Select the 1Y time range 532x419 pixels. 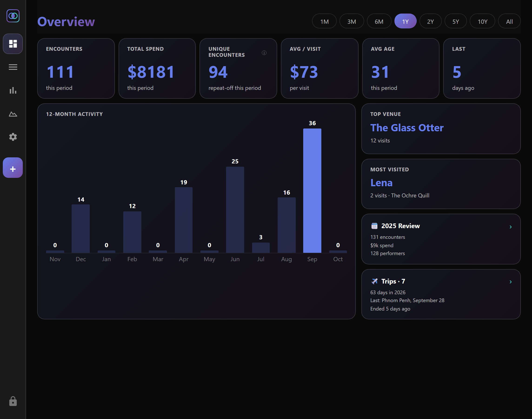pos(405,21)
